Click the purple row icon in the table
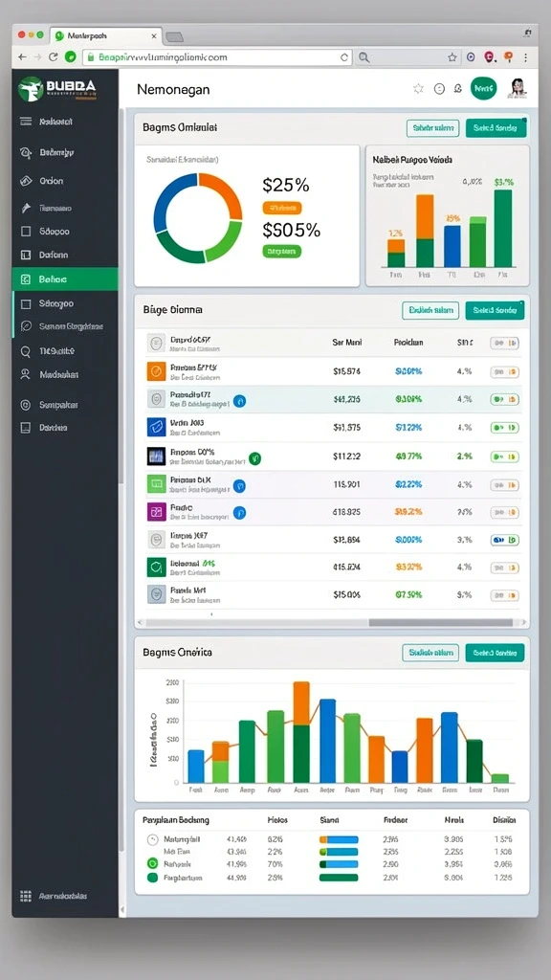 (x=156, y=512)
